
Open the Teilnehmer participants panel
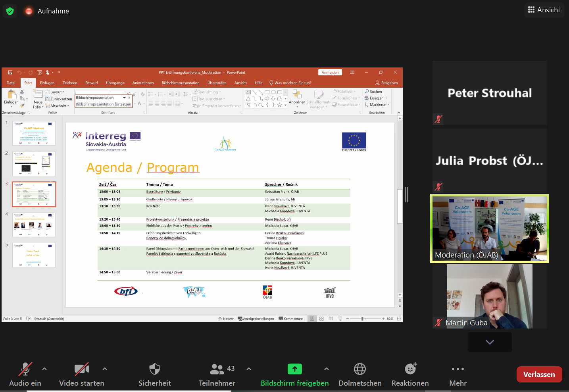217,375
